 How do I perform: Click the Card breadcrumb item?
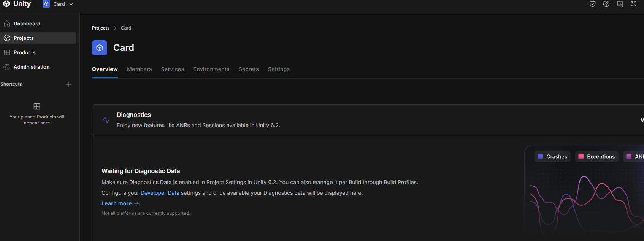(126, 28)
